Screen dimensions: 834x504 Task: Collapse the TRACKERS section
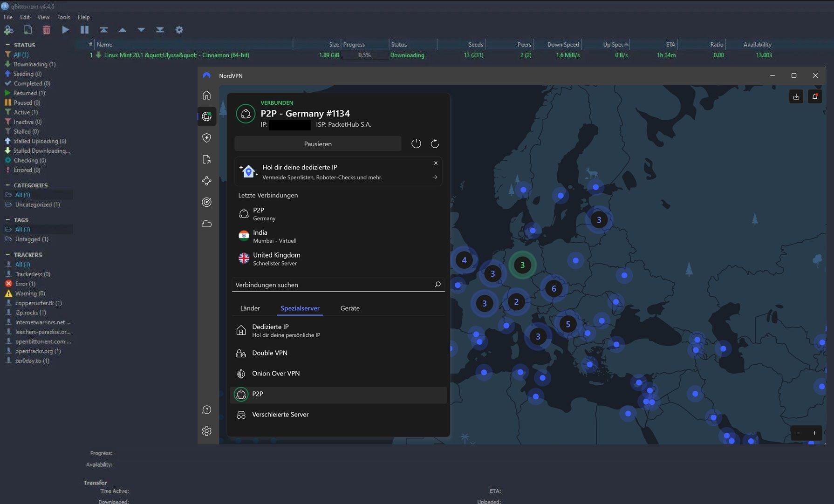[7, 255]
